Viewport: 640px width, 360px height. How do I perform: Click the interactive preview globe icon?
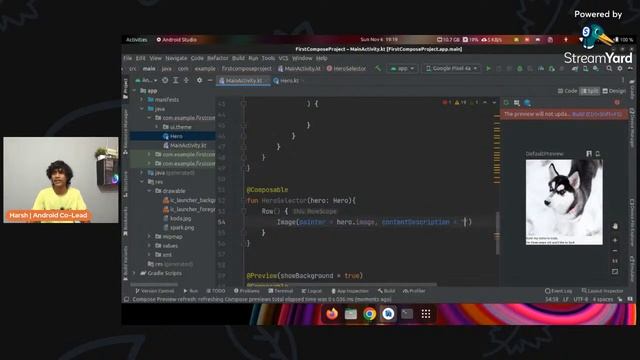[527, 103]
